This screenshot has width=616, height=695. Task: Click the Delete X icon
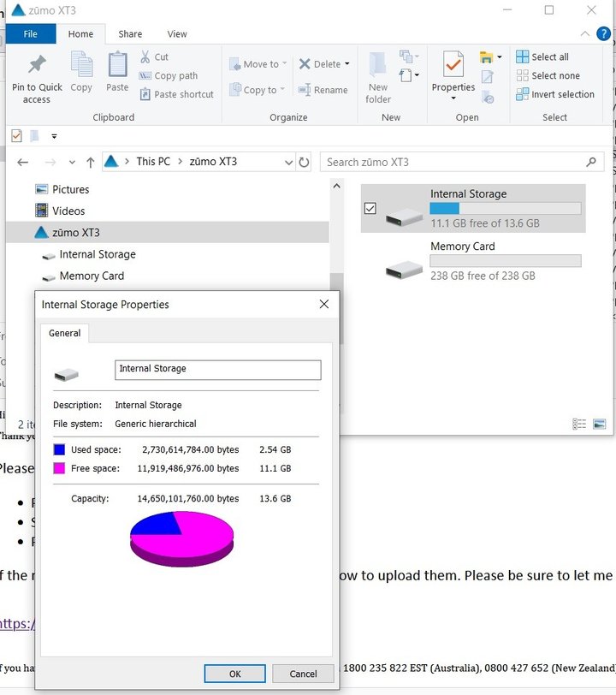coord(305,64)
